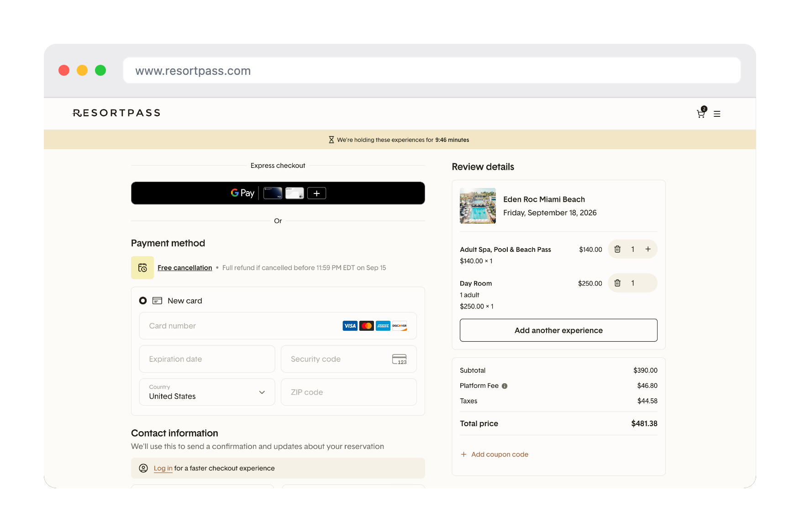Click the CVC 123 card icon
Screen dimensions: 800x532
400,359
